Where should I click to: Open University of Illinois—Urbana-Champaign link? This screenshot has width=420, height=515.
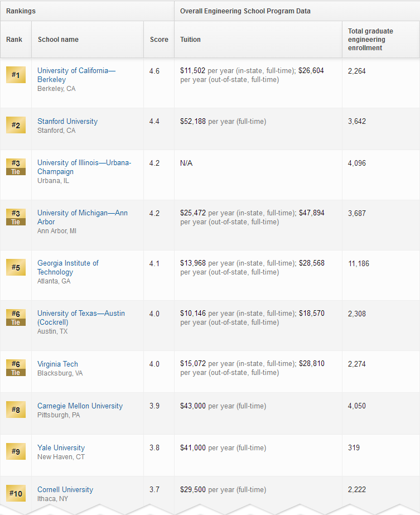point(84,167)
